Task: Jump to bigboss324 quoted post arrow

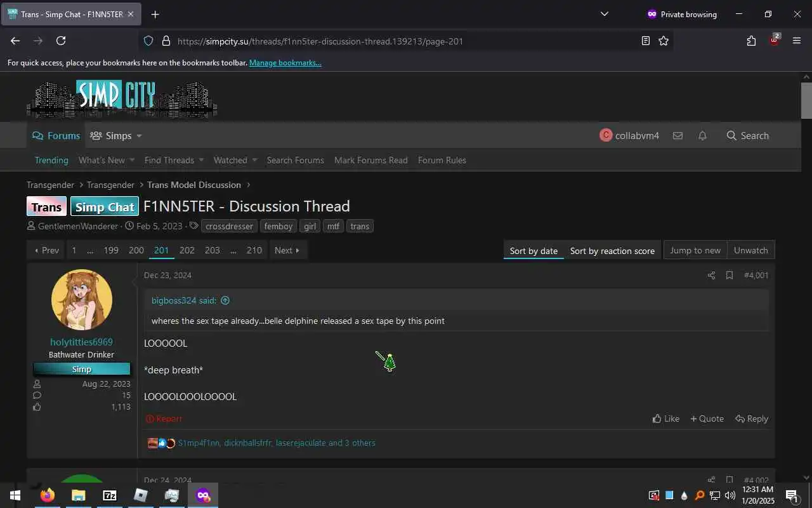Action: pyautogui.click(x=225, y=300)
